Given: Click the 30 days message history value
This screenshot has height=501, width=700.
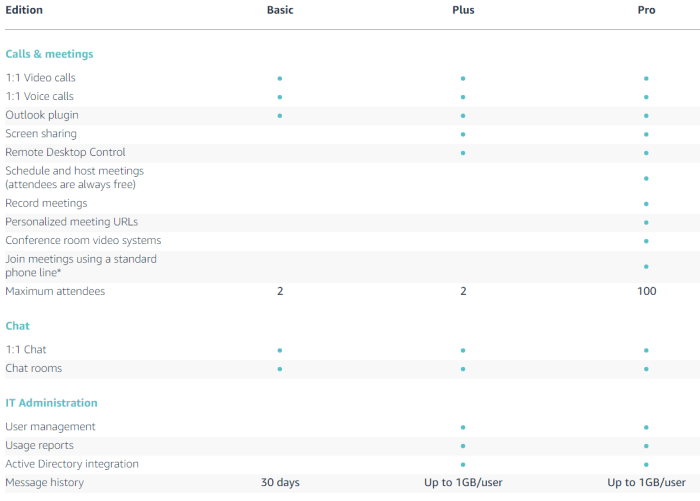Looking at the screenshot, I should tap(280, 483).
